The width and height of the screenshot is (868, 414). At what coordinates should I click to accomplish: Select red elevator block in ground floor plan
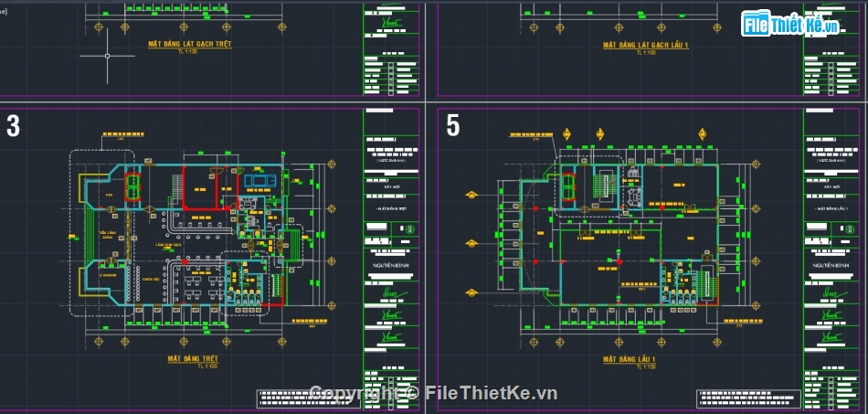(132, 186)
